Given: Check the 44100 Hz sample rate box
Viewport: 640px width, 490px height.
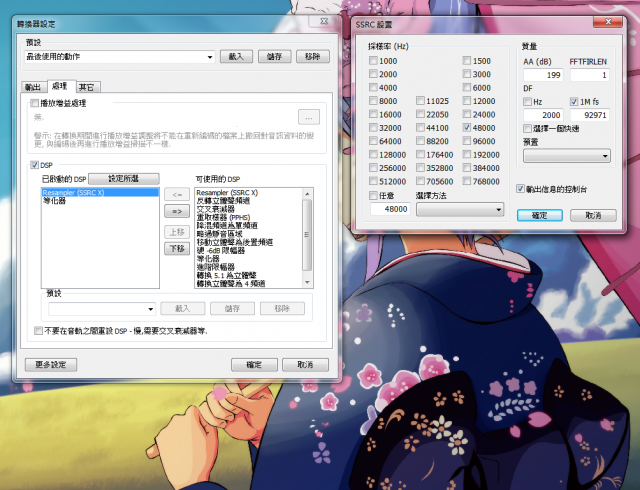Looking at the screenshot, I should pyautogui.click(x=420, y=128).
